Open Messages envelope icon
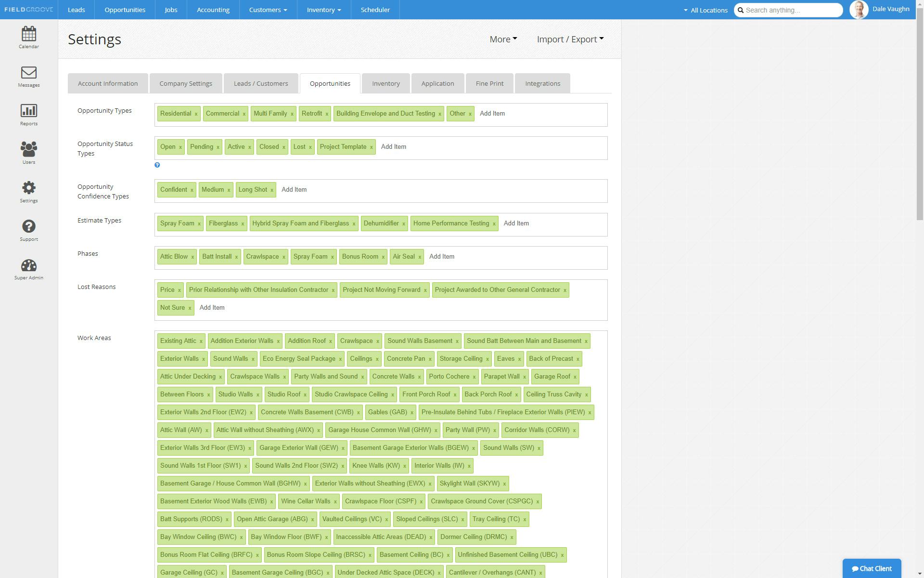Viewport: 924px width, 578px height. coord(29,73)
